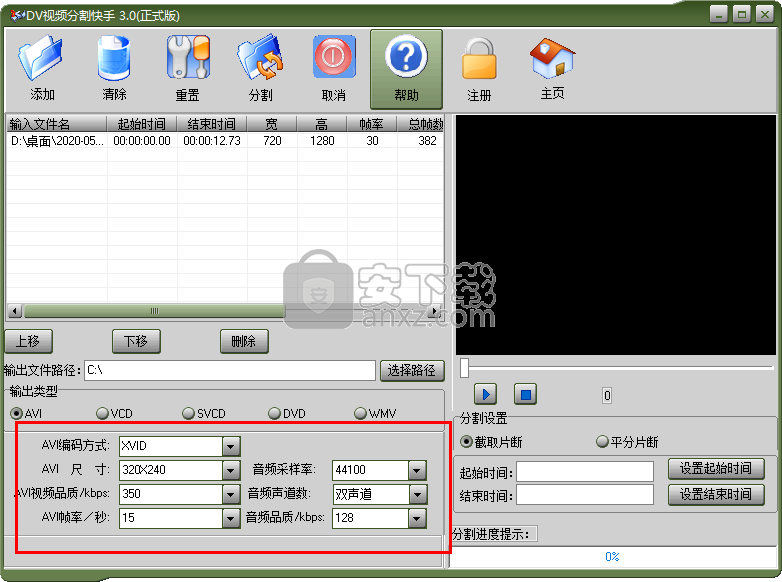The width and height of the screenshot is (782, 582).
Task: Choose the 截取片断 split mode
Action: pyautogui.click(x=466, y=442)
